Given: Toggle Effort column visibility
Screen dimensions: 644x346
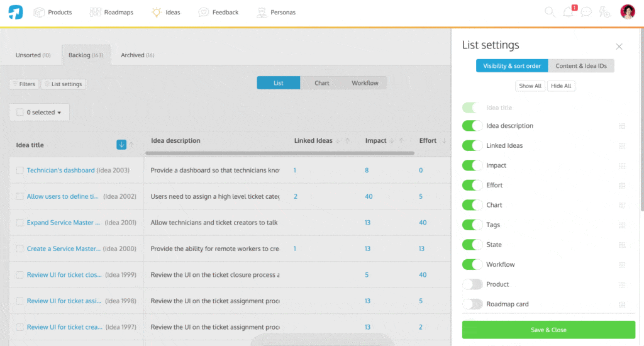Looking at the screenshot, I should click(472, 185).
